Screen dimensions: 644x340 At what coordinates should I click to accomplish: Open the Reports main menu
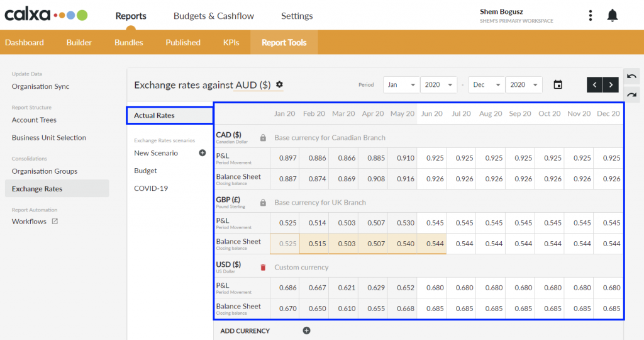point(131,16)
